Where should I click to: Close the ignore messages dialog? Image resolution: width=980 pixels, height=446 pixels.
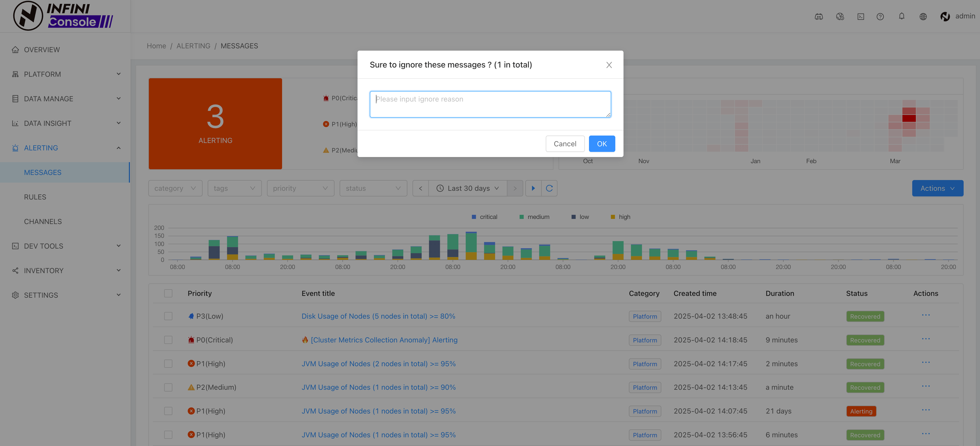click(609, 65)
